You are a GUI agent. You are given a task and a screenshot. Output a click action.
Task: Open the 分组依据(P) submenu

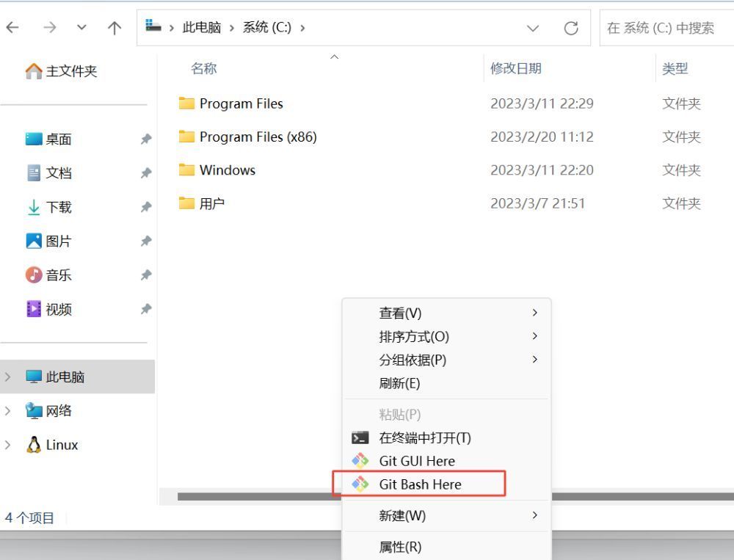click(446, 360)
